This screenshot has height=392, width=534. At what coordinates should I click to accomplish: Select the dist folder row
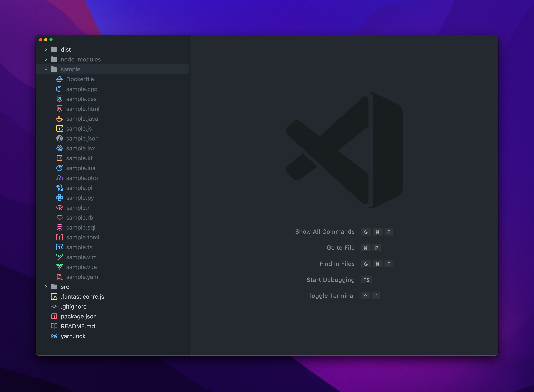point(113,49)
